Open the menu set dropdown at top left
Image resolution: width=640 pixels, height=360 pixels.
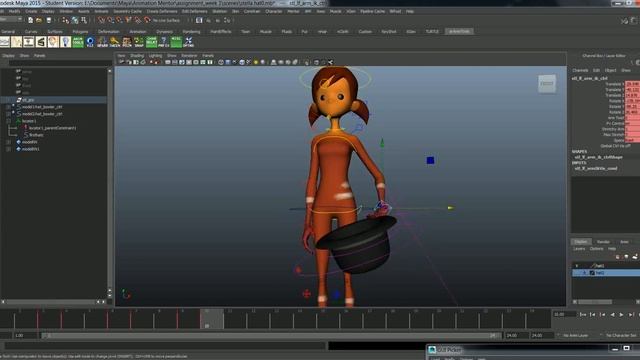[x=11, y=20]
